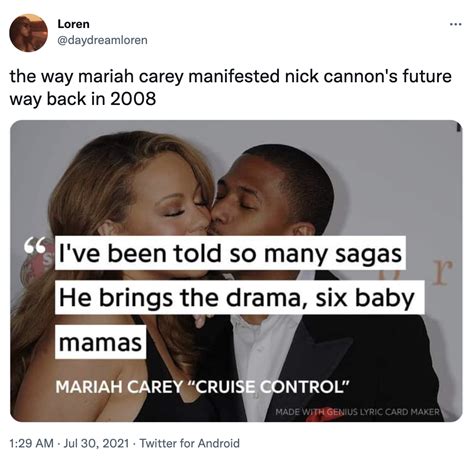The width and height of the screenshot is (474, 459).
Task: Open the three-dot more options menu
Action: tap(455, 24)
